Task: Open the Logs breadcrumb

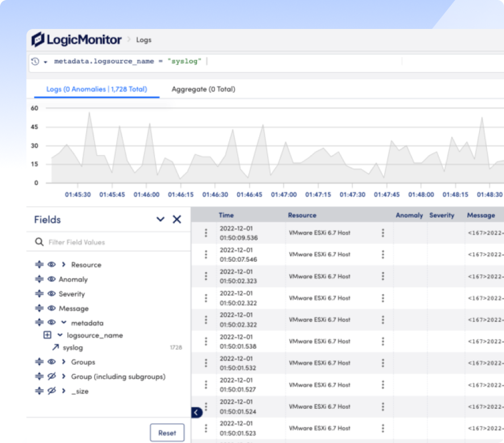Action: 144,40
